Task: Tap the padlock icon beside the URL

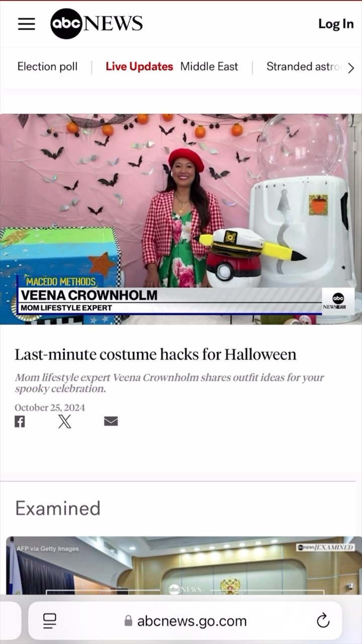Action: pyautogui.click(x=128, y=621)
